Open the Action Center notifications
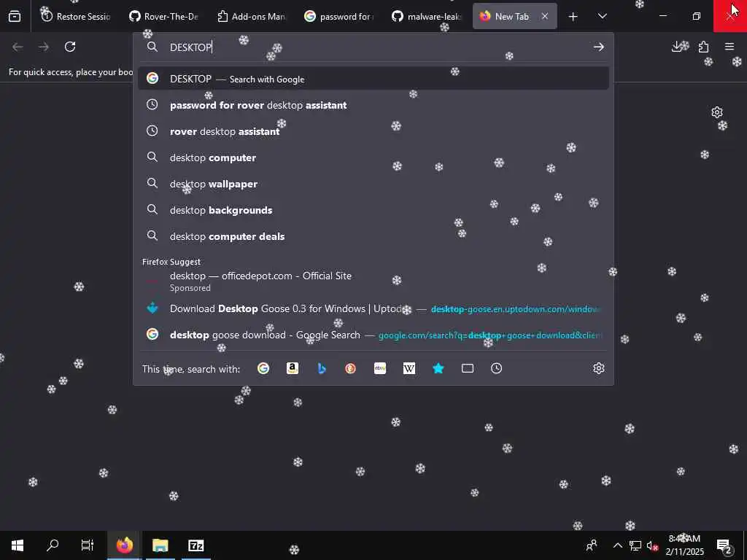The image size is (747, 560). coord(726,545)
